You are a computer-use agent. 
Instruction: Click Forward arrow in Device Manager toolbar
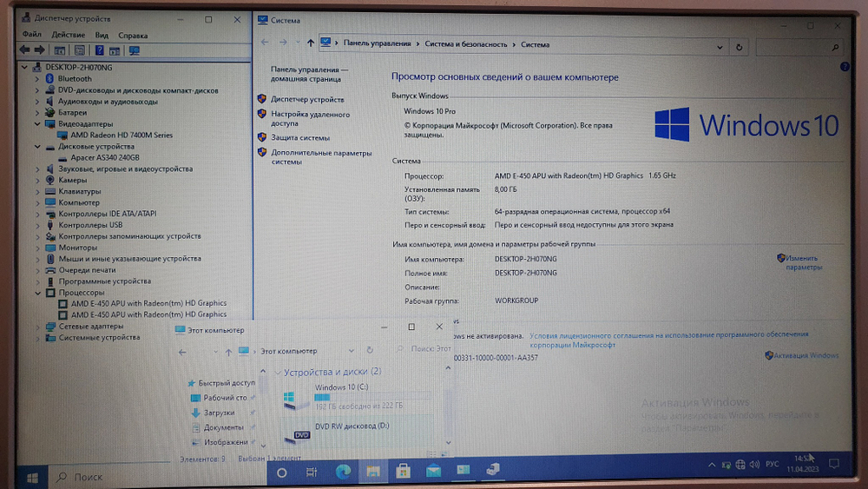[39, 50]
